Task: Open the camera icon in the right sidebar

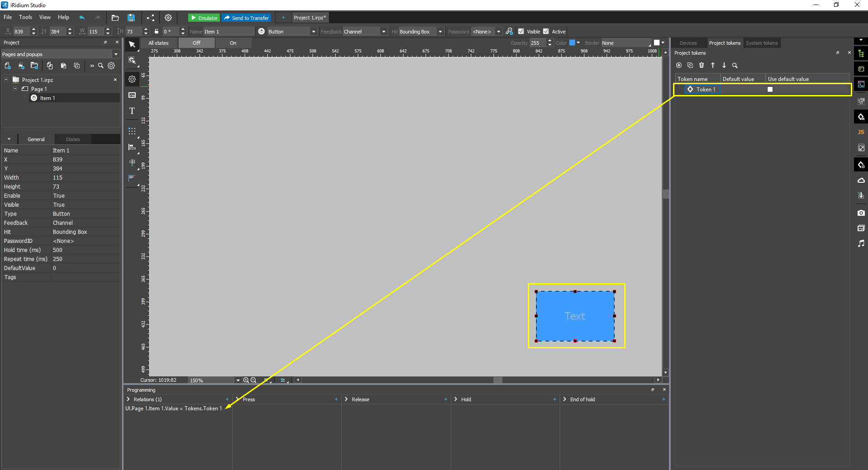Action: pyautogui.click(x=861, y=213)
